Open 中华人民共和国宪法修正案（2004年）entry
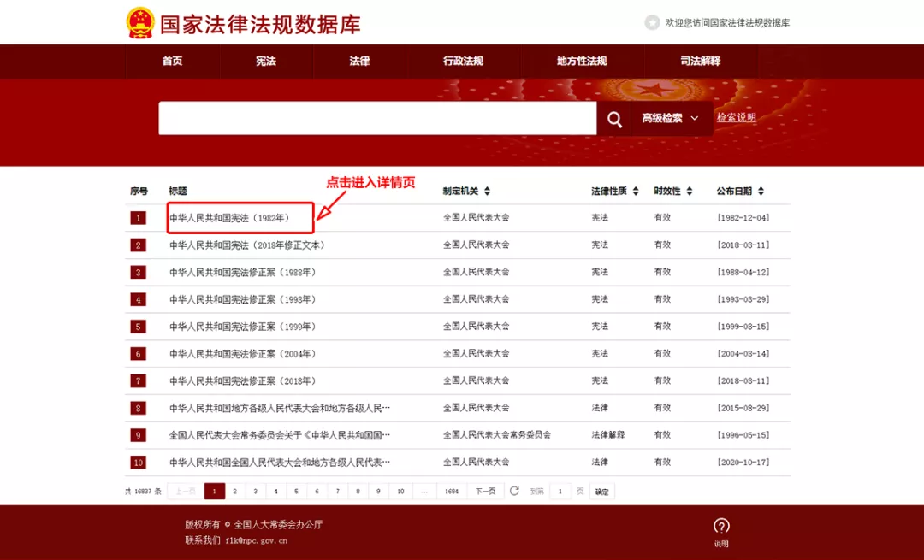The width and height of the screenshot is (924, 560). click(x=242, y=354)
